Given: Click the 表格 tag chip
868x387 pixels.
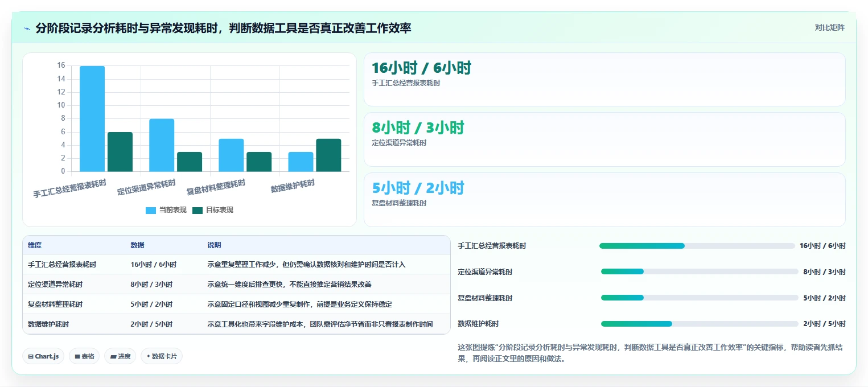Looking at the screenshot, I should coord(84,356).
